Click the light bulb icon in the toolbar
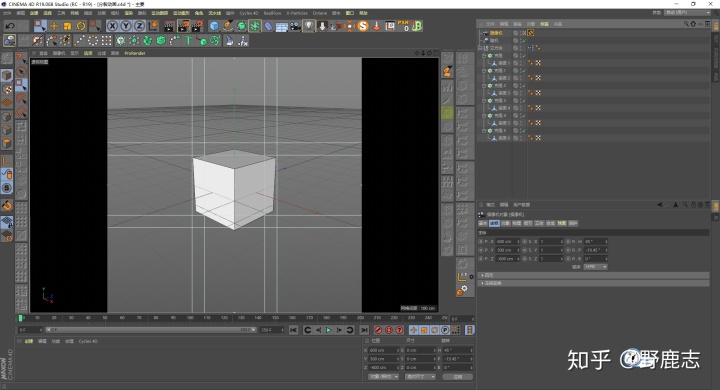The height and width of the screenshot is (390, 720). 309,26
